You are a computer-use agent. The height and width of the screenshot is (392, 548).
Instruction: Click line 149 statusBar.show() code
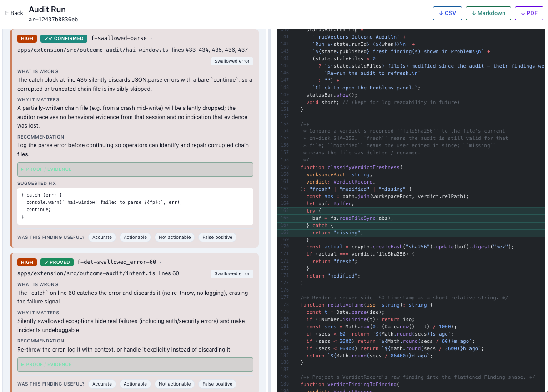411,95
